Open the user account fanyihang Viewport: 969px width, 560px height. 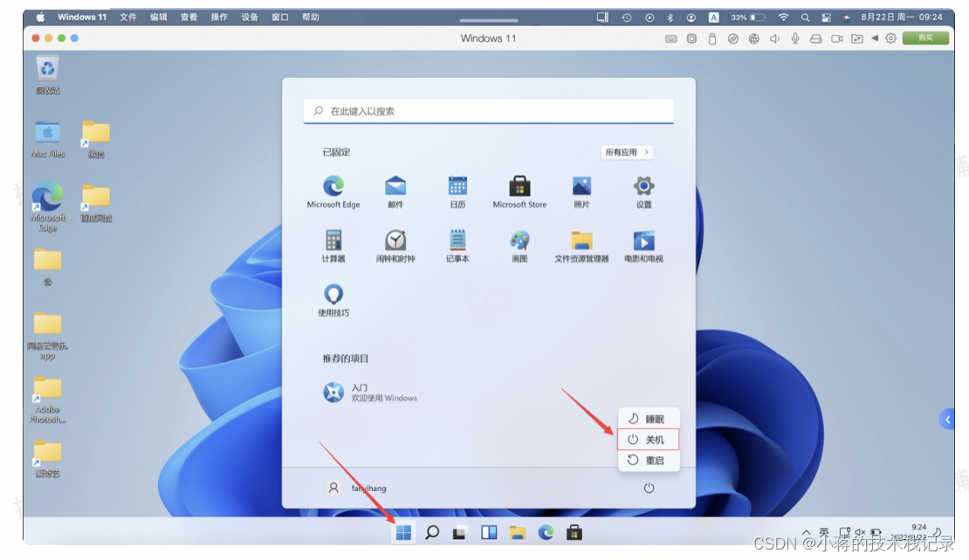355,488
